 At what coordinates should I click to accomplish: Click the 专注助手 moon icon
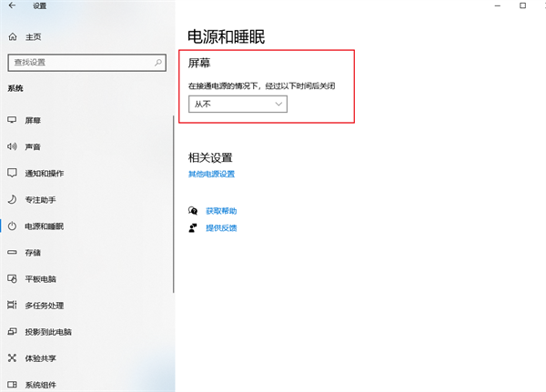(12, 199)
